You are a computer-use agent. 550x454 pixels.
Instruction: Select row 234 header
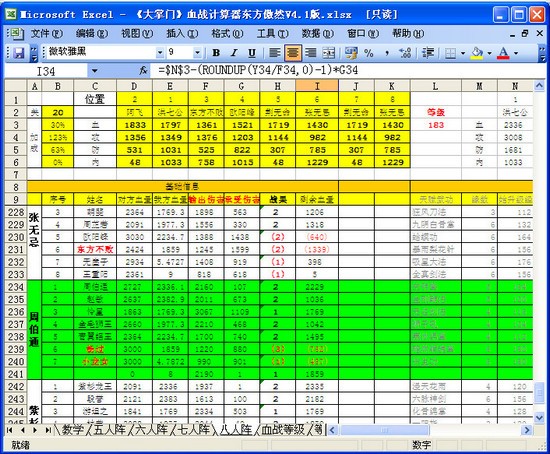coord(16,287)
